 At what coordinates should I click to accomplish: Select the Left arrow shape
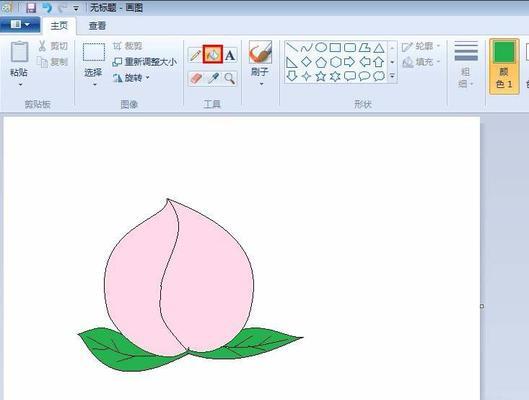pos(364,62)
